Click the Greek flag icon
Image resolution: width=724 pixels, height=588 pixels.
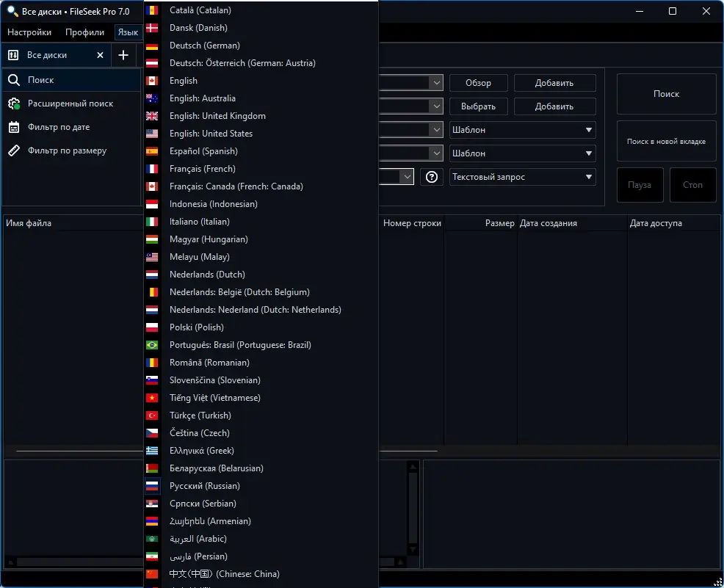[152, 451]
